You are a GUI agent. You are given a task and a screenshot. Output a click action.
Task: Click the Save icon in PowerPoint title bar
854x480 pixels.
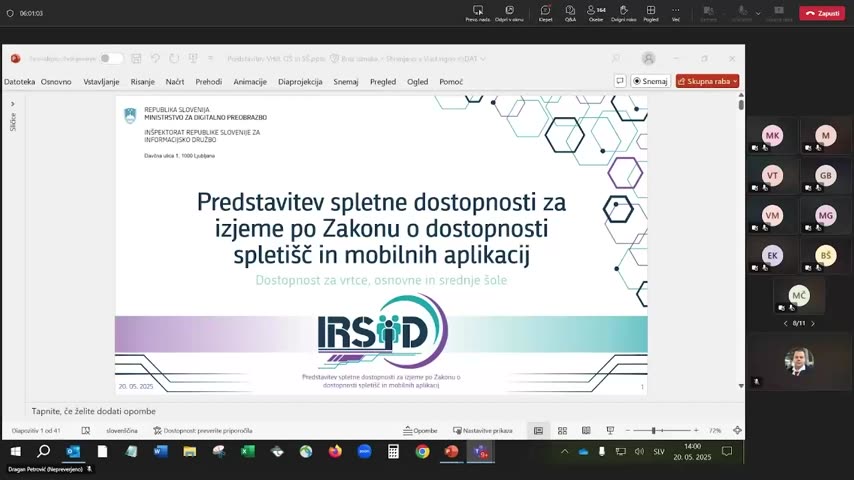click(136, 58)
